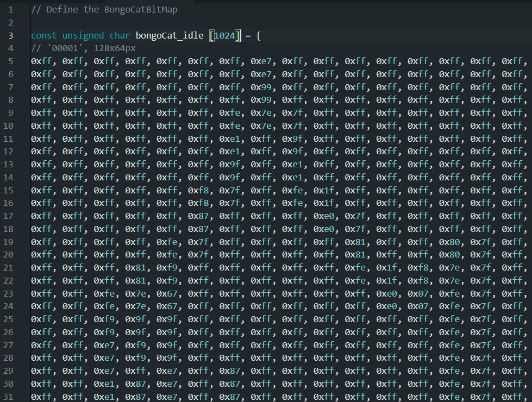Click the "0x81" value on line 19
Image resolution: width=532 pixels, height=402 pixels.
(355, 242)
